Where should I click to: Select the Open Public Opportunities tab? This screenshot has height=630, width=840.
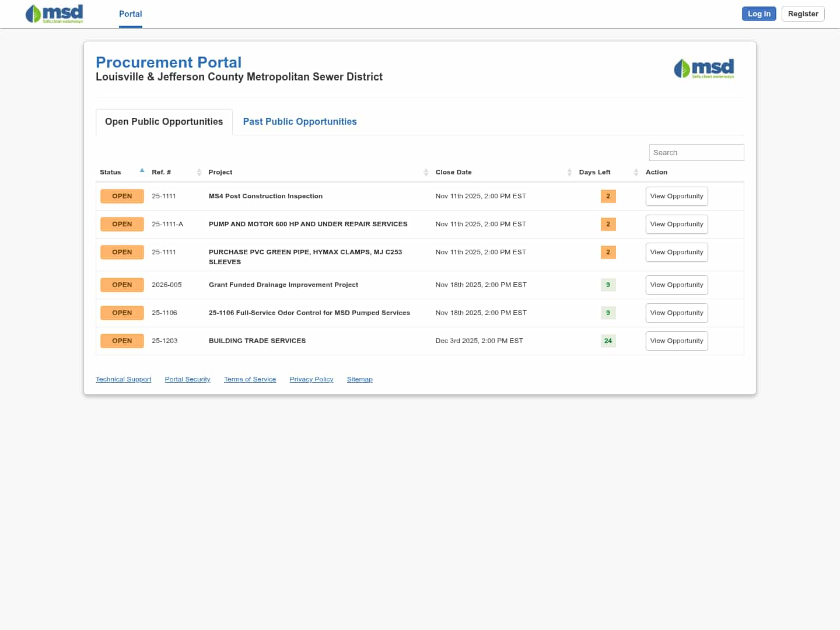tap(164, 121)
